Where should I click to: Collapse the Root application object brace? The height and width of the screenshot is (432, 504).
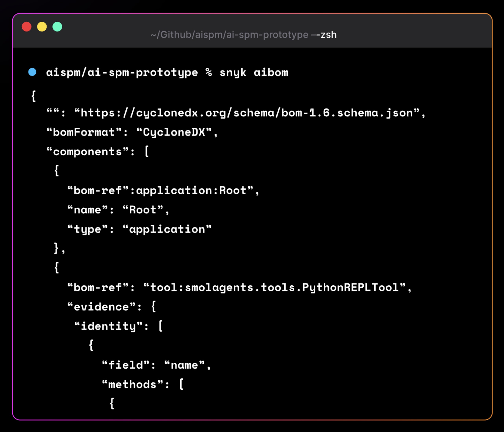(x=57, y=171)
